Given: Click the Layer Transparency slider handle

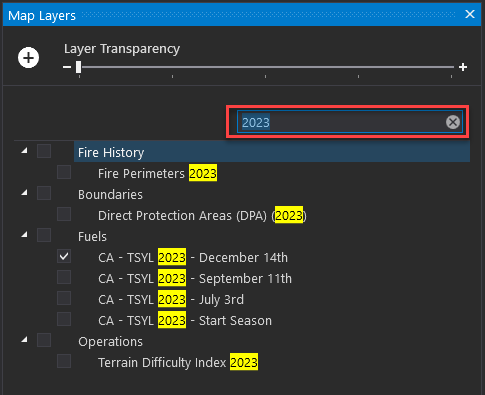Looking at the screenshot, I should (x=78, y=67).
